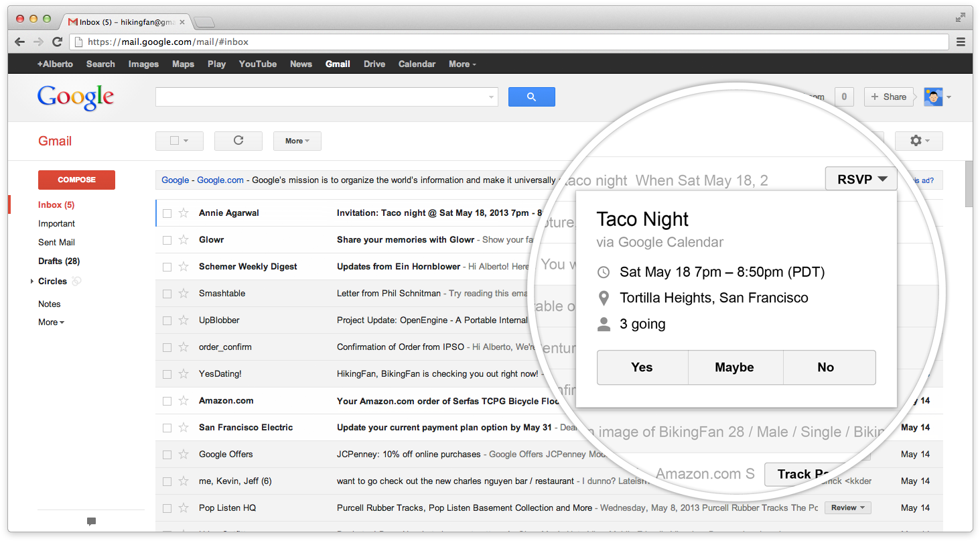Open the RSVP dropdown
This screenshot has height=541, width=980.
[x=861, y=179]
